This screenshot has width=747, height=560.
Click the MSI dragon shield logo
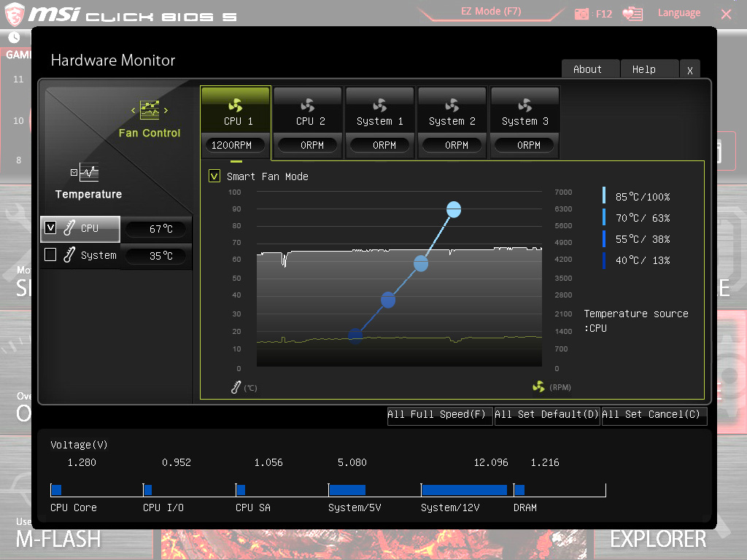point(15,15)
